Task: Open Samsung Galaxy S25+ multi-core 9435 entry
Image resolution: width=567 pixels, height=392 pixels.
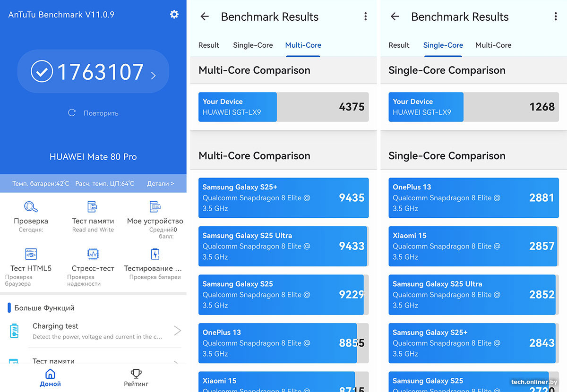Action: (x=283, y=198)
